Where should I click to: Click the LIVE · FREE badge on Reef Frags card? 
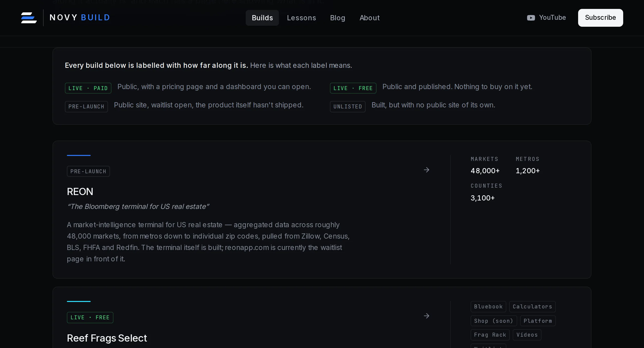click(x=90, y=318)
